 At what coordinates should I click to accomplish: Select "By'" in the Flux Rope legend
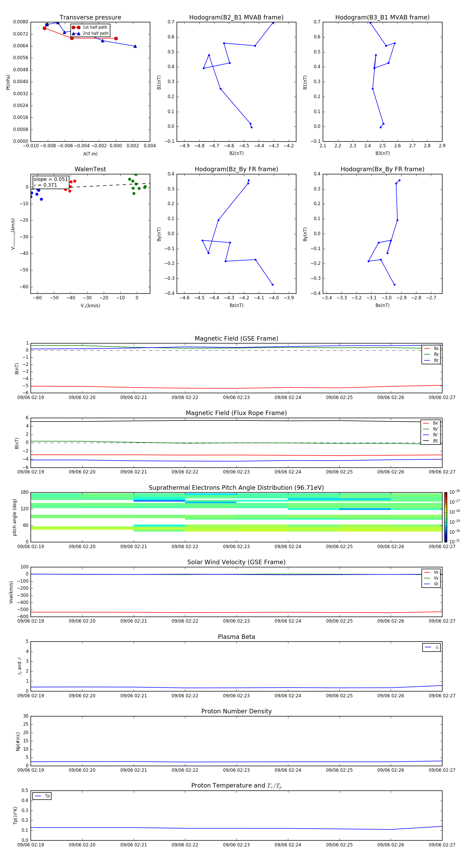436,429
